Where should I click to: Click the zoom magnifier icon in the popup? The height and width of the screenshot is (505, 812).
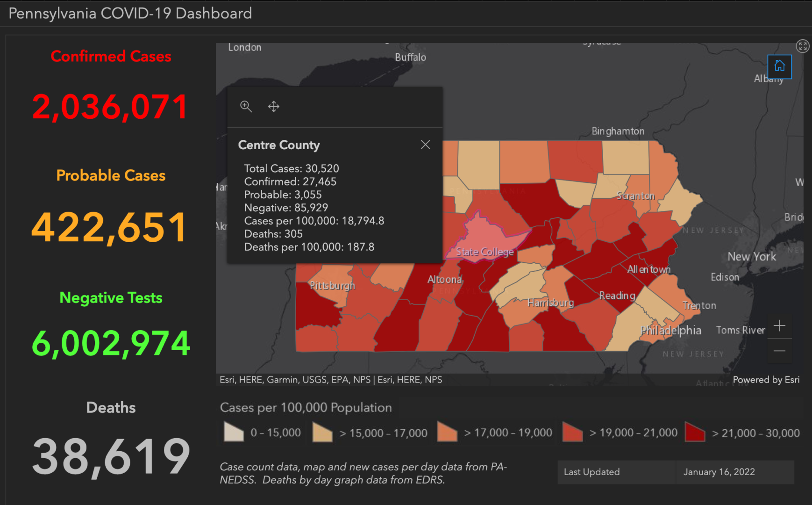246,107
